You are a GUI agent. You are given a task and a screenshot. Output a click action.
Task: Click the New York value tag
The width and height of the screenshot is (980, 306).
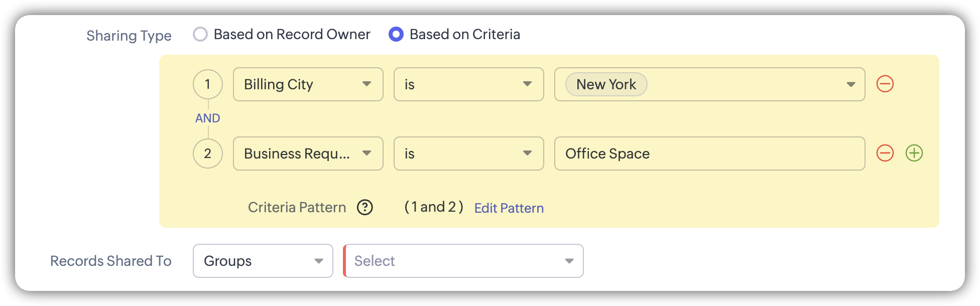[606, 84]
